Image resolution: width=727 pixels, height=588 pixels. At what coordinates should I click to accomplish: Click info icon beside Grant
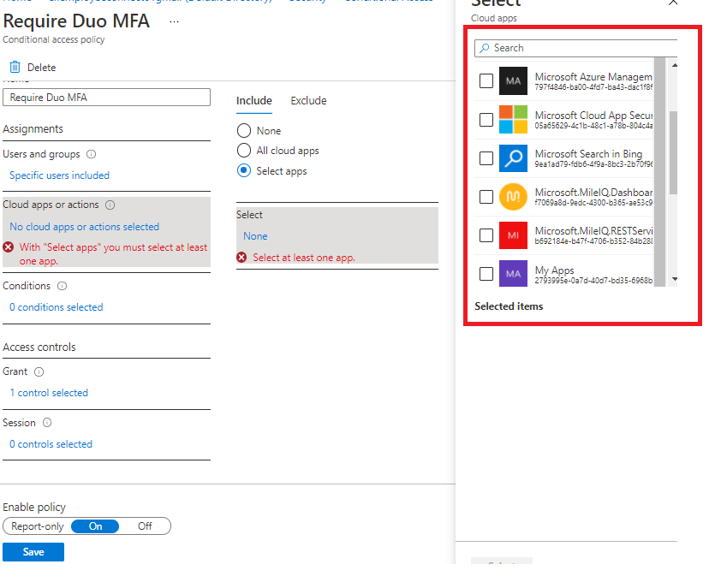(x=39, y=371)
